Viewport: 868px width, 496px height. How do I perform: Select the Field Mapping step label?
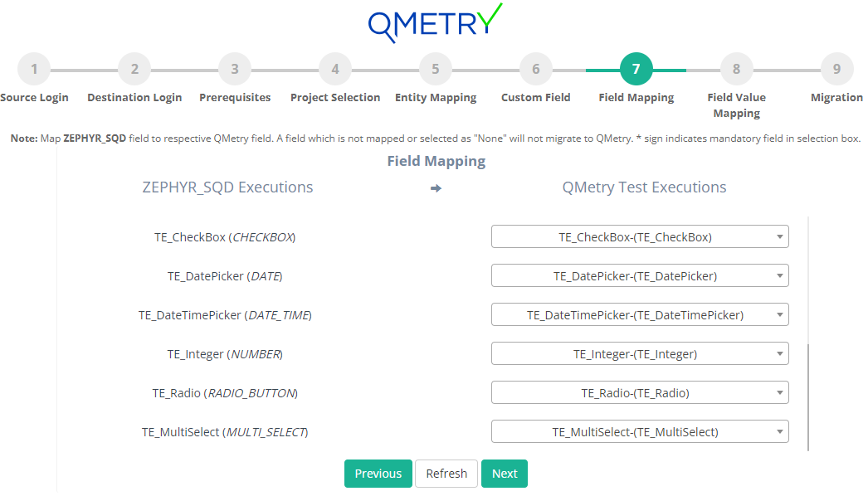tap(636, 98)
